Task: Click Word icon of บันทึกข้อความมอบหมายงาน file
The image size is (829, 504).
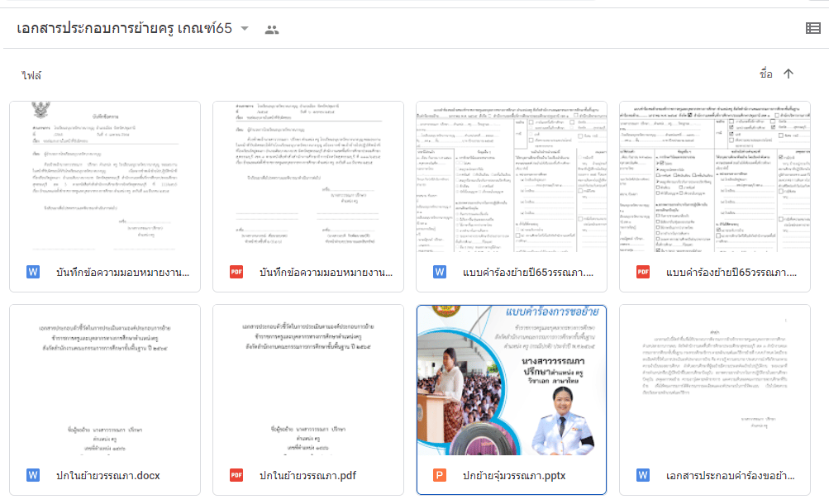Action: pyautogui.click(x=34, y=272)
